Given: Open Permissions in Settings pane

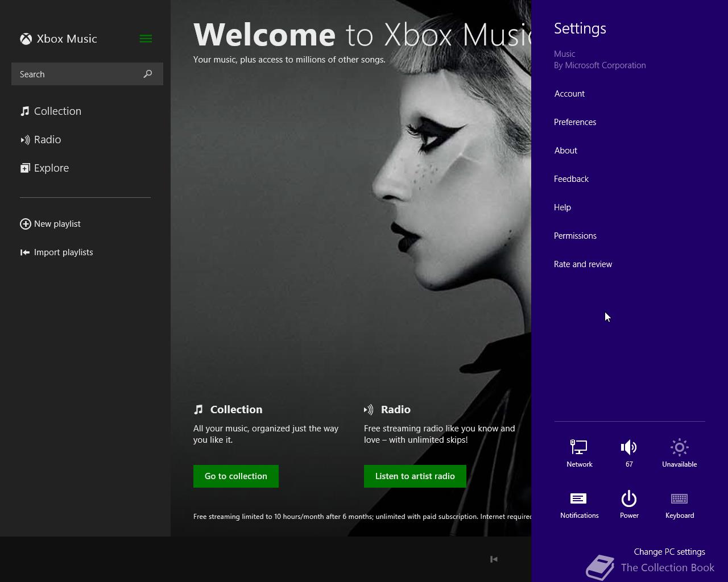Looking at the screenshot, I should point(575,236).
